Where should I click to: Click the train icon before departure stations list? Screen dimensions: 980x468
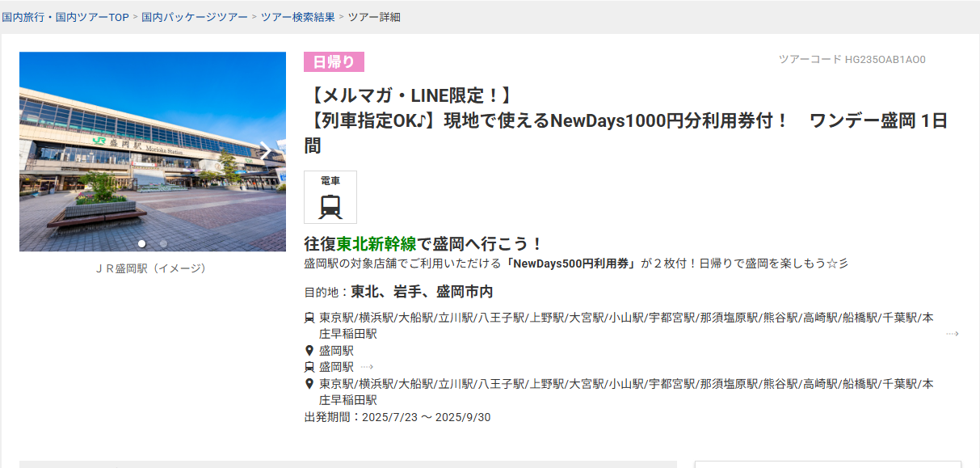[309, 318]
